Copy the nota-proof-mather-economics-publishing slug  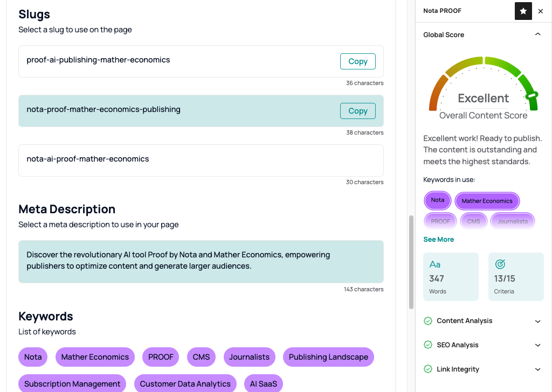[358, 111]
